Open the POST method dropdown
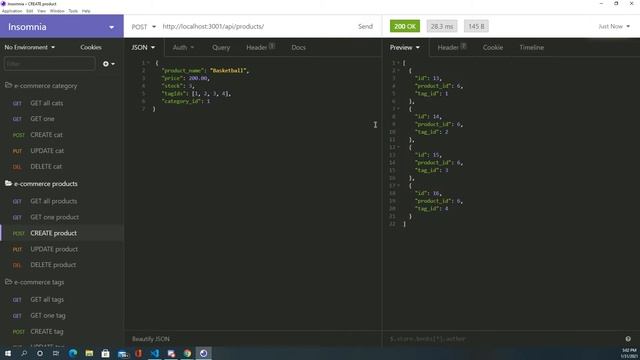640x360 pixels. (x=144, y=27)
